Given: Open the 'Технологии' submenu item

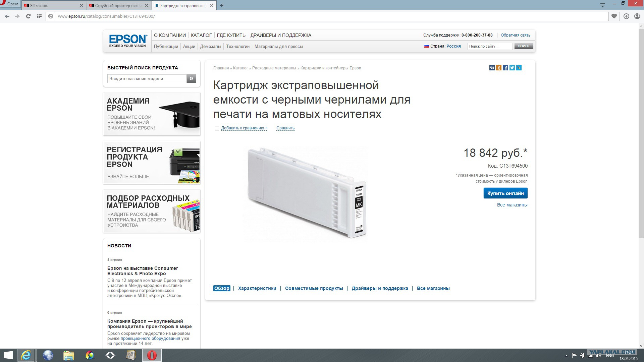Looking at the screenshot, I should [238, 47].
